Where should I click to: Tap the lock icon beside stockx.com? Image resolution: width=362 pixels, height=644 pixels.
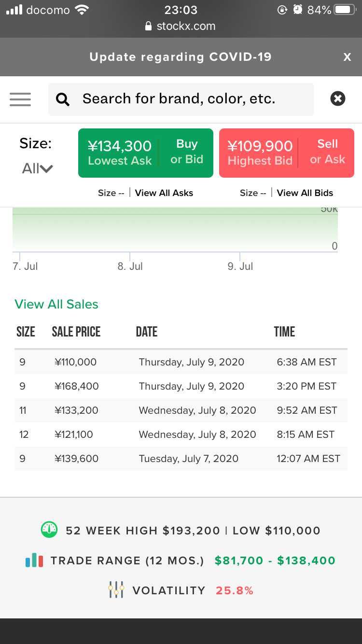tap(149, 26)
